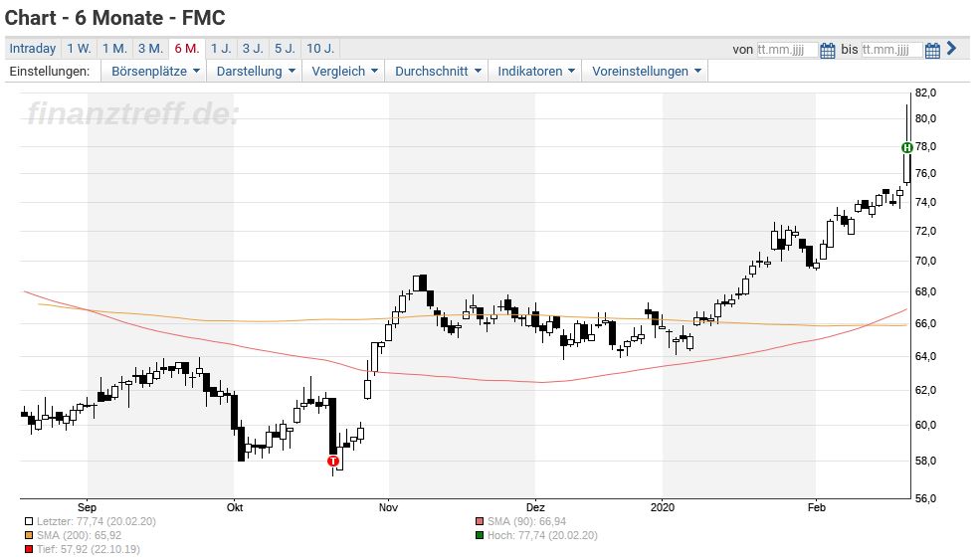
Task: Click the 'Tief: 57,92 (22.10.19)' legend text
Action: click(89, 550)
